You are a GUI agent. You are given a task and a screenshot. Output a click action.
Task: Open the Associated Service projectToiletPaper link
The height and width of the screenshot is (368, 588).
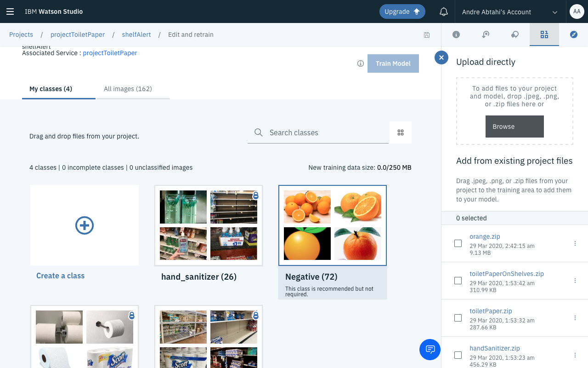[x=110, y=53]
